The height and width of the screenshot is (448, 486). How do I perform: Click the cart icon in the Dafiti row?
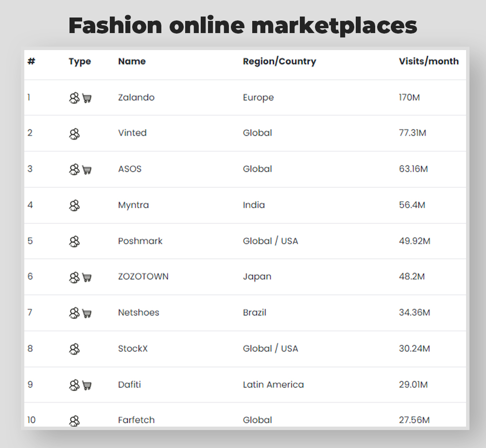87,386
